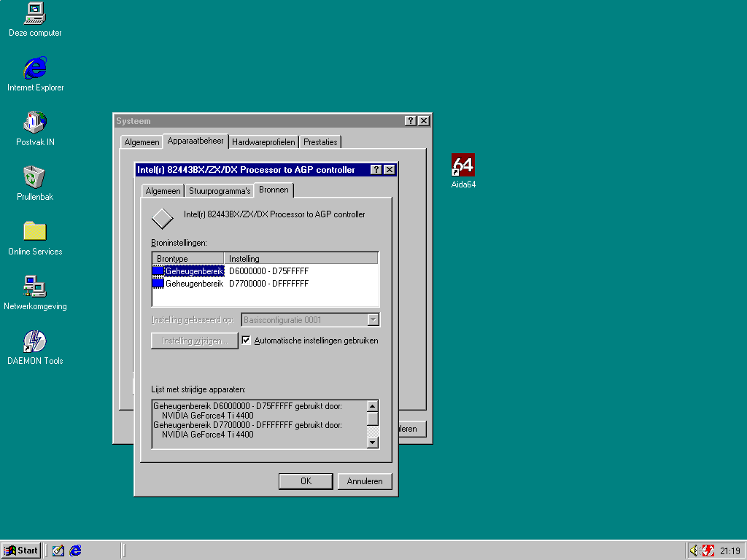This screenshot has height=560, width=747.
Task: Click the scroll down arrow in the conflict list
Action: (x=373, y=443)
